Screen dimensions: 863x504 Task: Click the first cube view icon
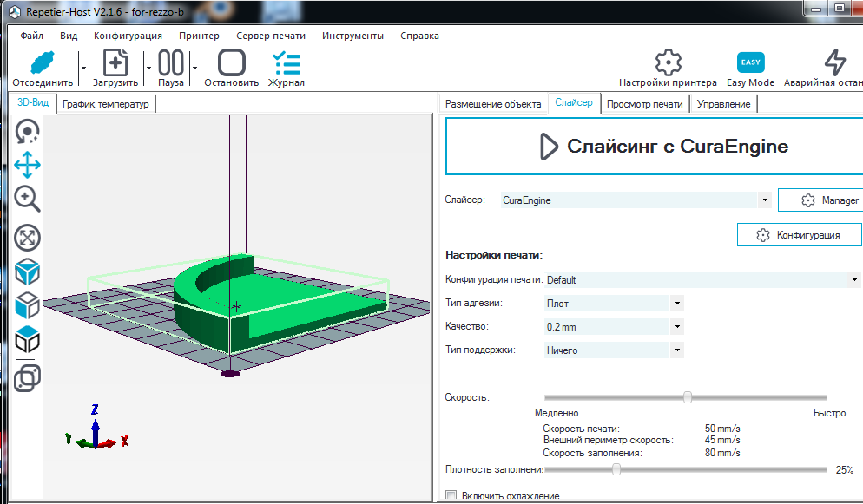click(x=27, y=272)
